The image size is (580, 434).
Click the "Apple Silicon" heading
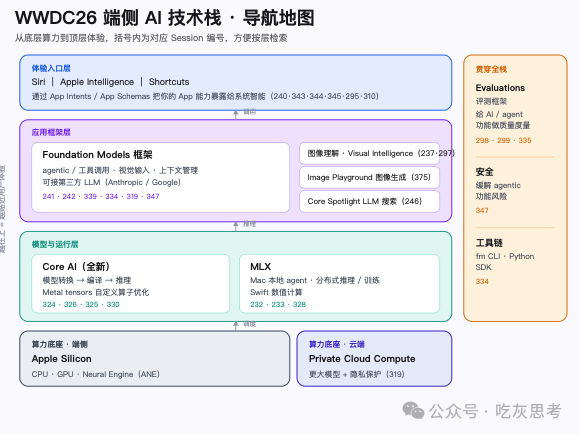pyautogui.click(x=61, y=359)
